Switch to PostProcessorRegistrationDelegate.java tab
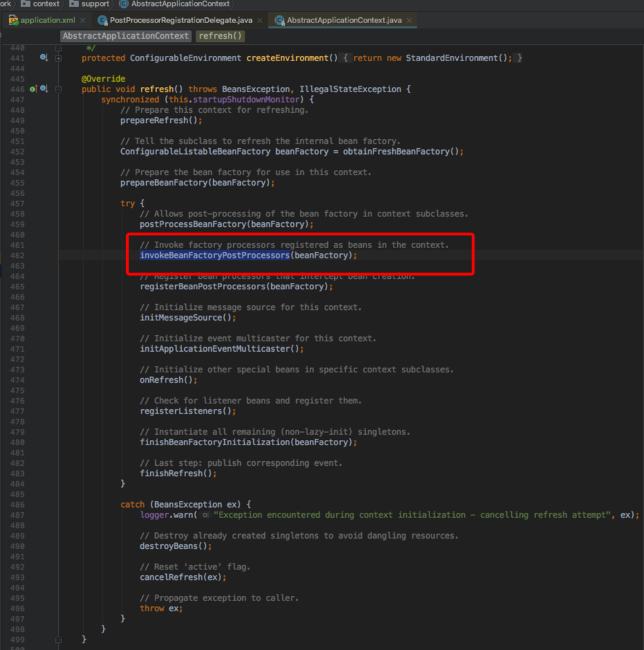This screenshot has height=650, width=644. (x=181, y=20)
